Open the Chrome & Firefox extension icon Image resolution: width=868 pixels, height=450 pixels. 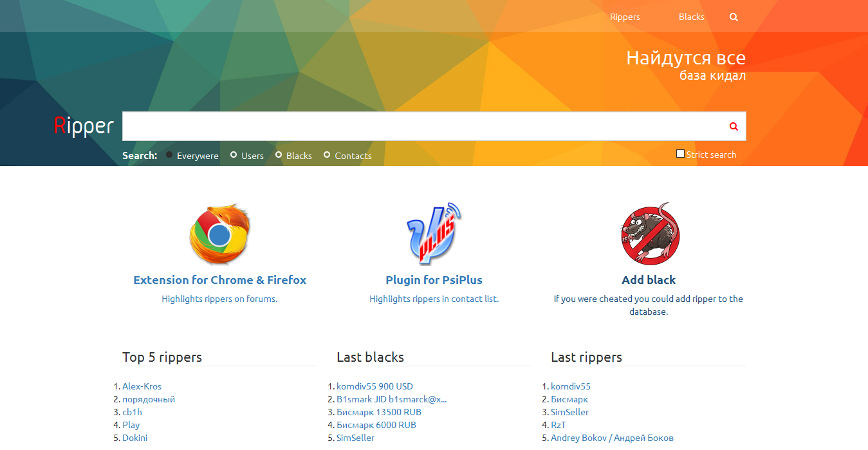pos(220,234)
